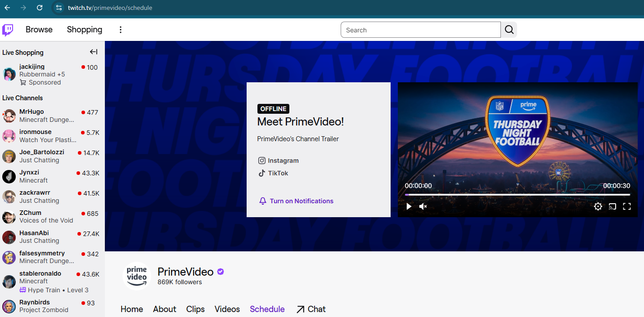Open ironmouse's channel avatar
The image size is (644, 317).
coord(9,136)
